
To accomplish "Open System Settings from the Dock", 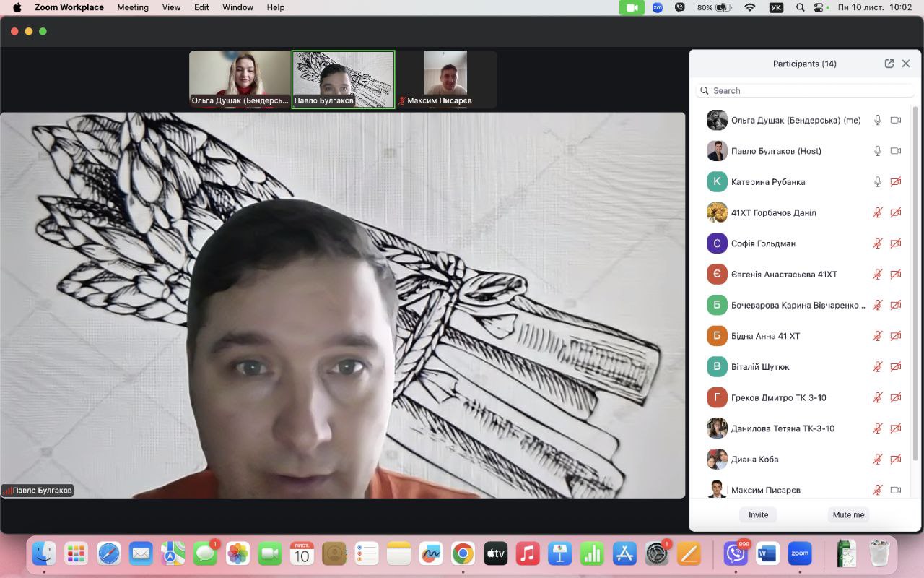I will coord(657,554).
